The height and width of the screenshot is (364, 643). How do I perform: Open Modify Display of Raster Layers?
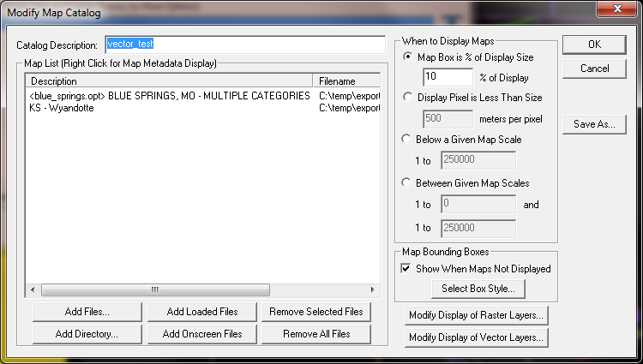(477, 315)
